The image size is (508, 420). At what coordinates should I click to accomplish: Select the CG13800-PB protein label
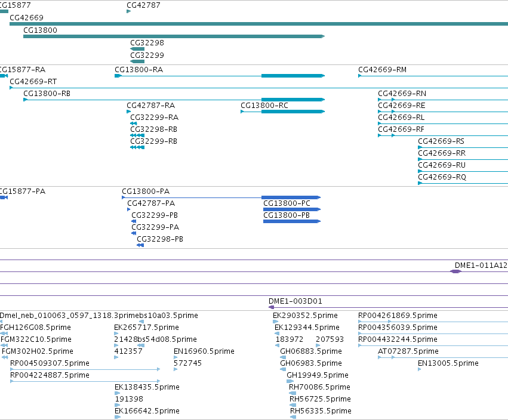(287, 215)
